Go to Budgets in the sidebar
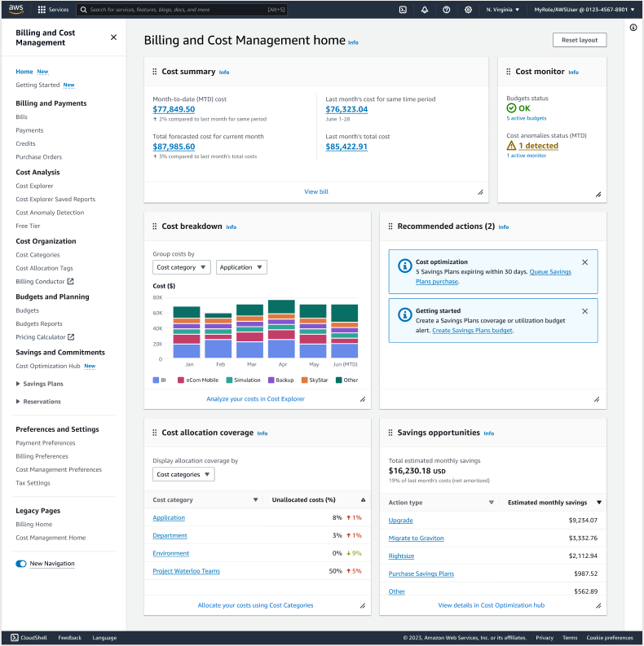The width and height of the screenshot is (644, 646). pyautogui.click(x=27, y=310)
